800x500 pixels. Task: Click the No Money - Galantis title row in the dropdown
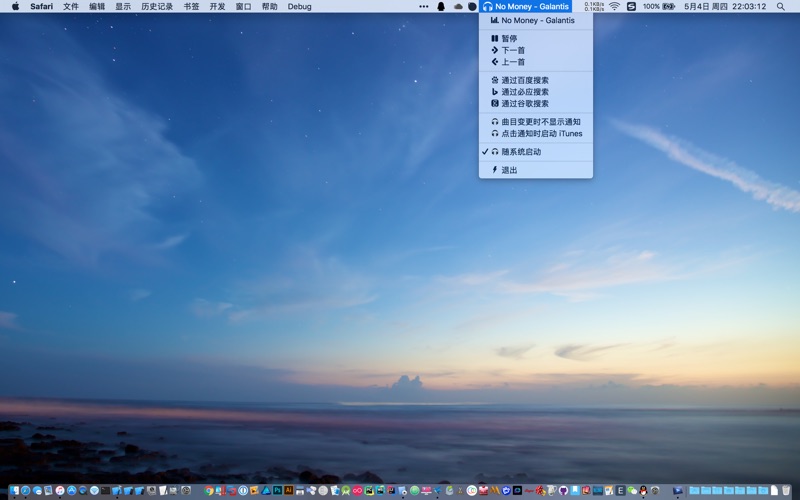[538, 20]
